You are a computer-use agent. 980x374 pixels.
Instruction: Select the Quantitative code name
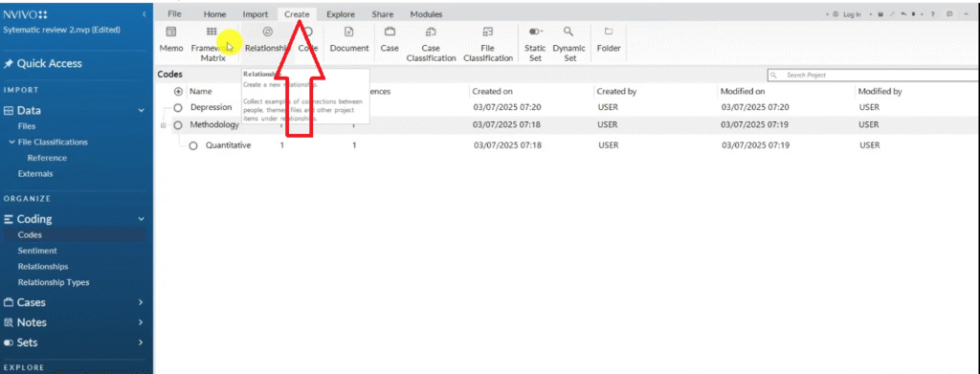coord(228,145)
